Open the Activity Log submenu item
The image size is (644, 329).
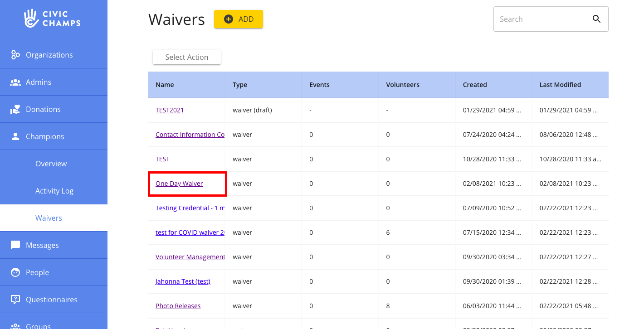point(54,191)
